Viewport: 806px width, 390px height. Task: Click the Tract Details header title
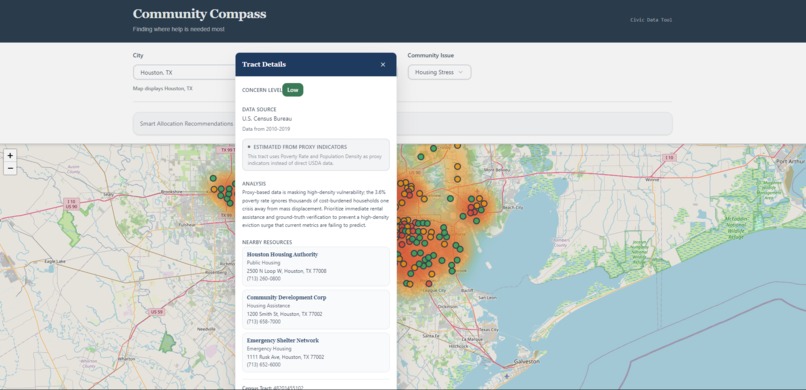click(x=264, y=64)
